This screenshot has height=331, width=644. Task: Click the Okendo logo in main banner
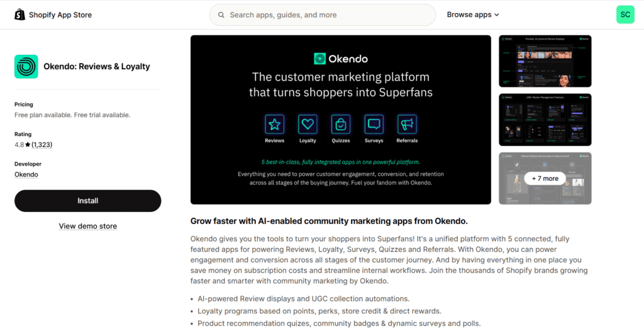pyautogui.click(x=341, y=59)
